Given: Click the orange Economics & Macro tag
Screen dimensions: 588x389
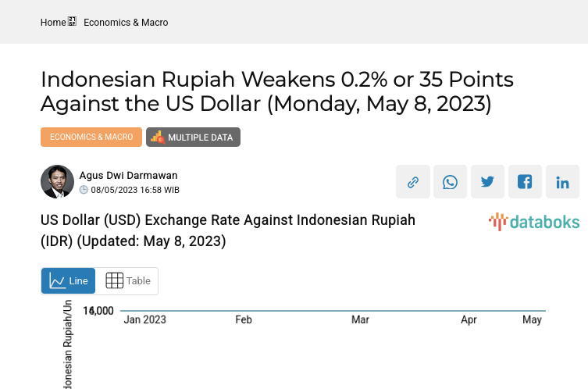Looking at the screenshot, I should click(x=91, y=137).
